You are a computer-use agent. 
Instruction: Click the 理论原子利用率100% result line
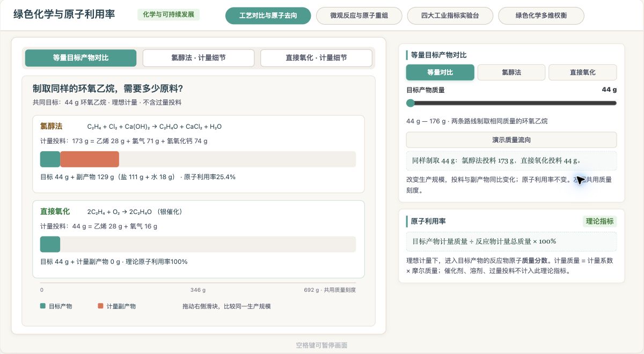114,262
